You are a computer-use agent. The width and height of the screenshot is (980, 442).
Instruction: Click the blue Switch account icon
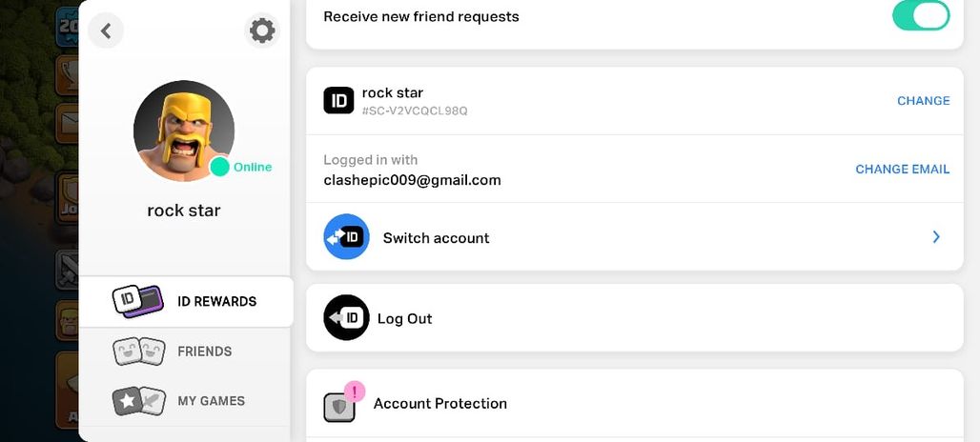346,236
